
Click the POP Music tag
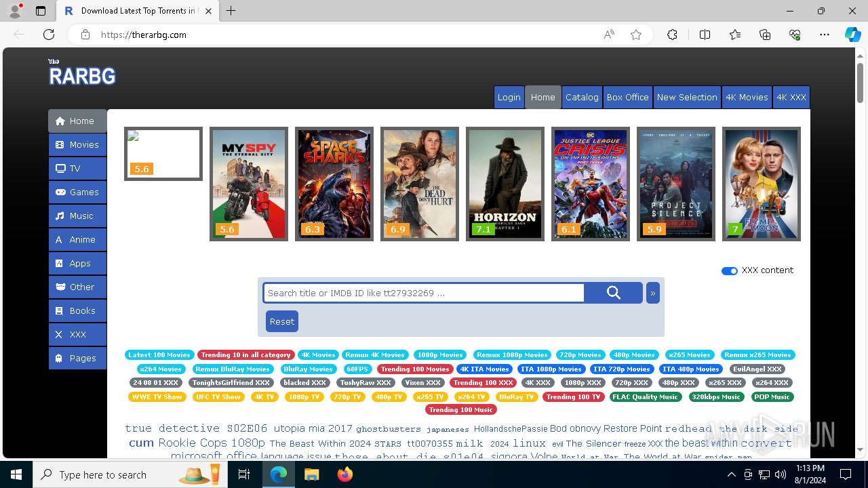coord(772,396)
